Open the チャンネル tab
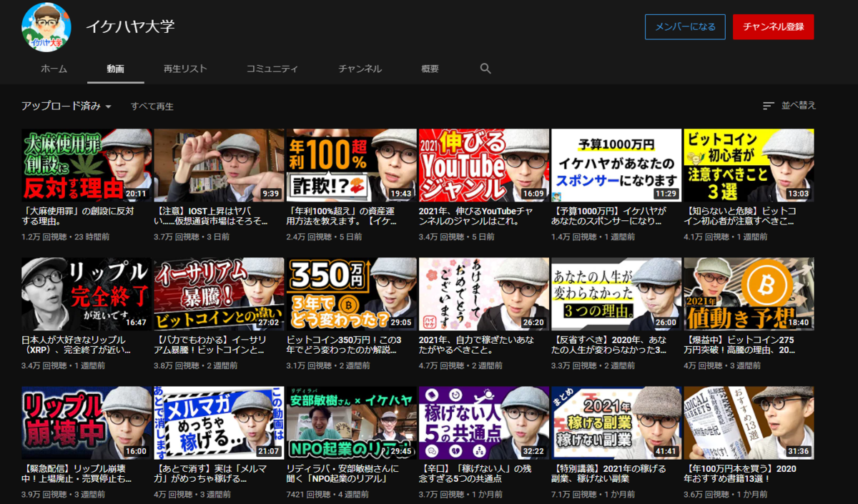 click(x=360, y=69)
